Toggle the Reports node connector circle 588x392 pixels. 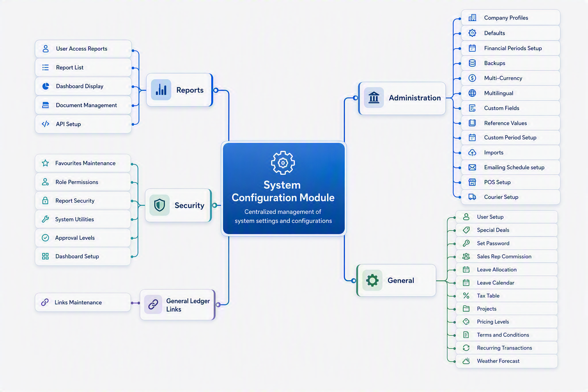[x=216, y=90]
